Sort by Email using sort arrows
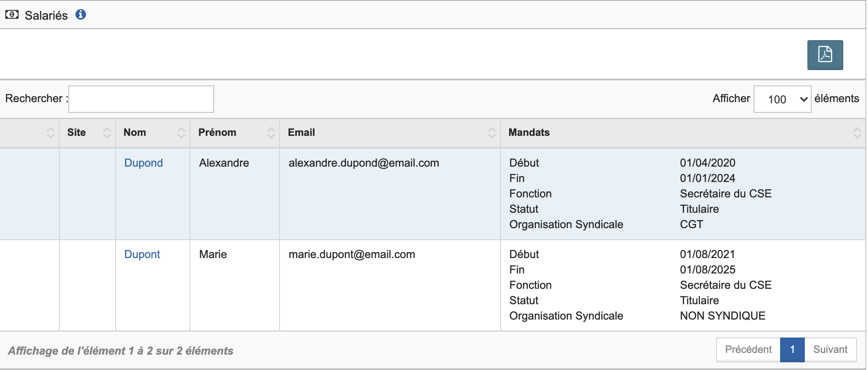This screenshot has height=370, width=868. [492, 133]
